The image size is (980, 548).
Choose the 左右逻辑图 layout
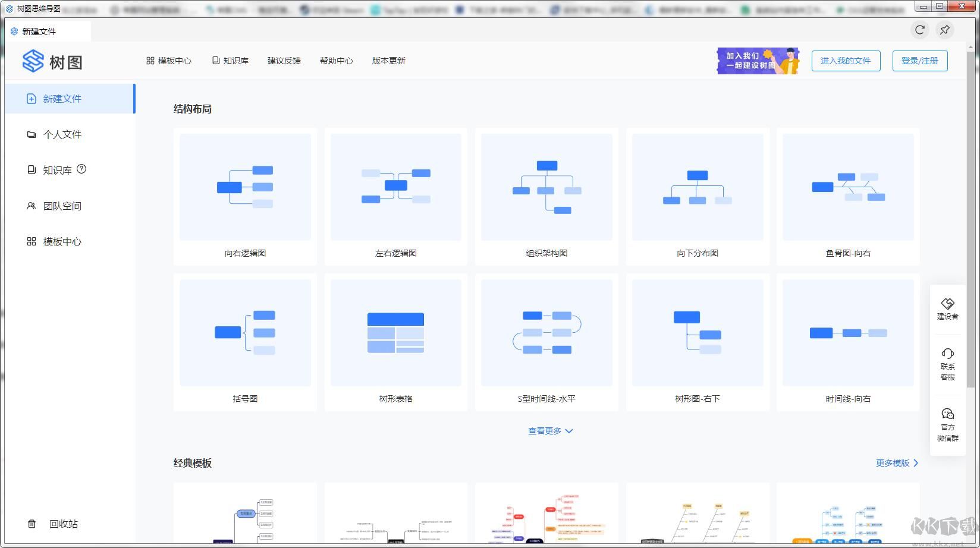(396, 197)
